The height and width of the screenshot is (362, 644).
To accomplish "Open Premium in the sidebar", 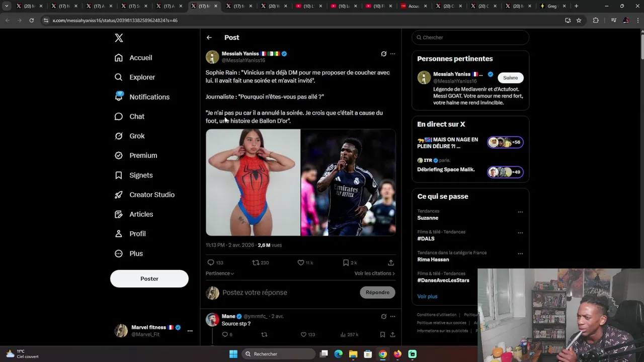I will point(136,156).
